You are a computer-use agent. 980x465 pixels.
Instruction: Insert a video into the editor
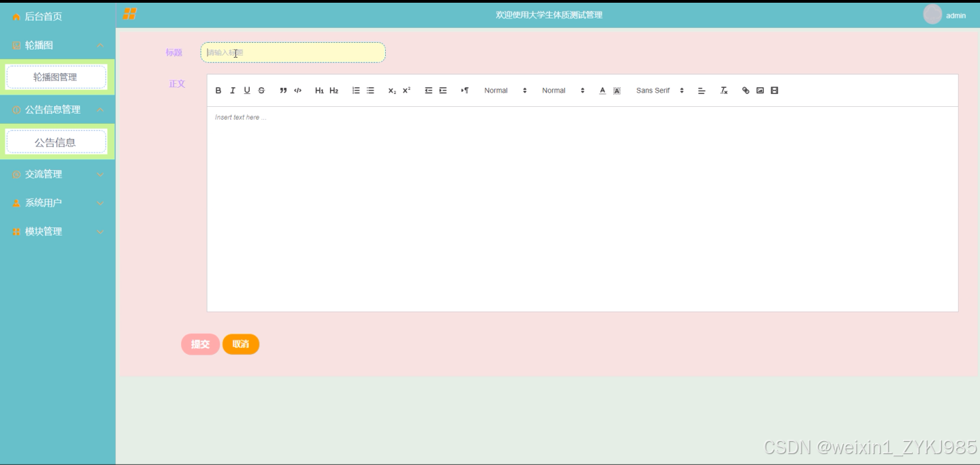pyautogui.click(x=774, y=91)
